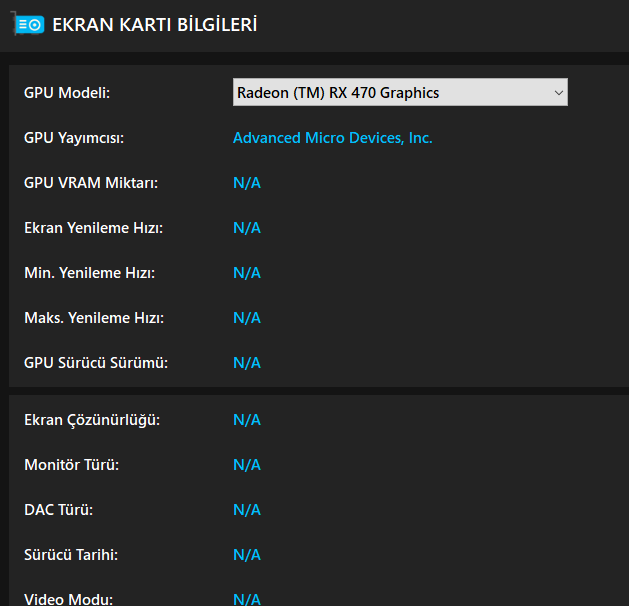Click the Ekran Çözünürlüğü label
629x606 pixels.
pos(92,420)
